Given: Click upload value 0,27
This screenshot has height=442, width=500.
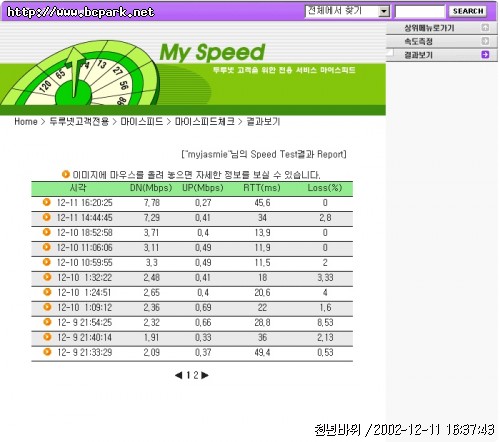Looking at the screenshot, I should click(x=203, y=203).
